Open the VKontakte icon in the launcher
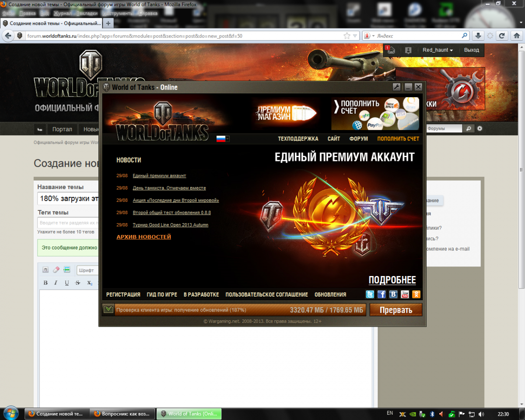This screenshot has width=525, height=420. (x=393, y=294)
